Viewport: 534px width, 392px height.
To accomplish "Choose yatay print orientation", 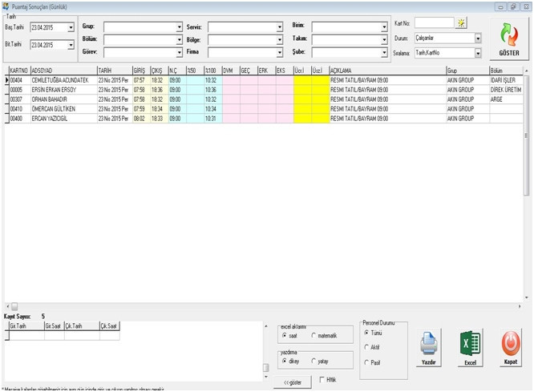I will pos(314,362).
